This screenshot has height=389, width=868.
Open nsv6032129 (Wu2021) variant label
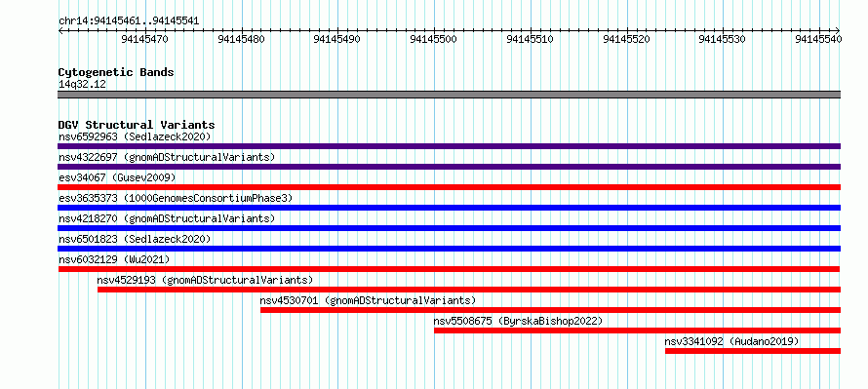[x=114, y=259]
